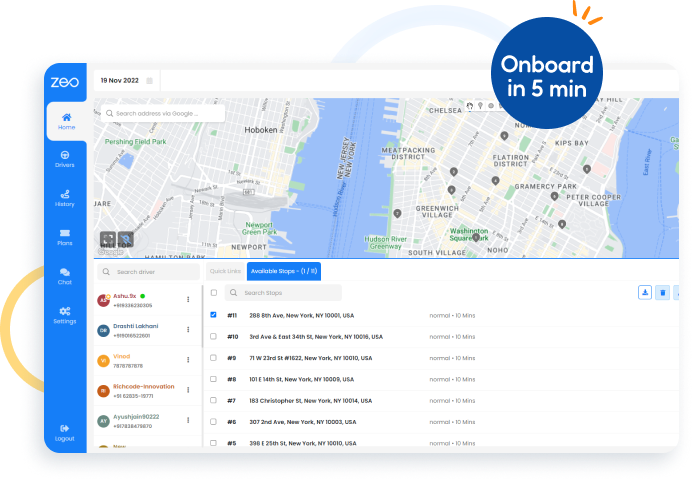Click the Search address via Google field
The image size is (693, 481).
point(163,114)
